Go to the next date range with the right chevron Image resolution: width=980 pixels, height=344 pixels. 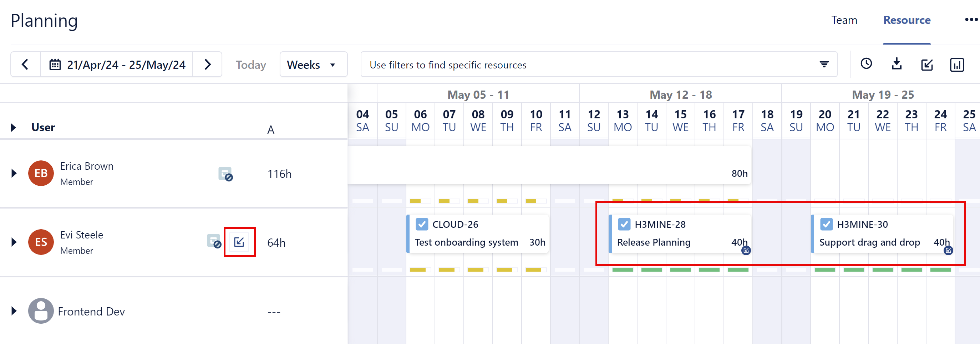click(x=207, y=64)
